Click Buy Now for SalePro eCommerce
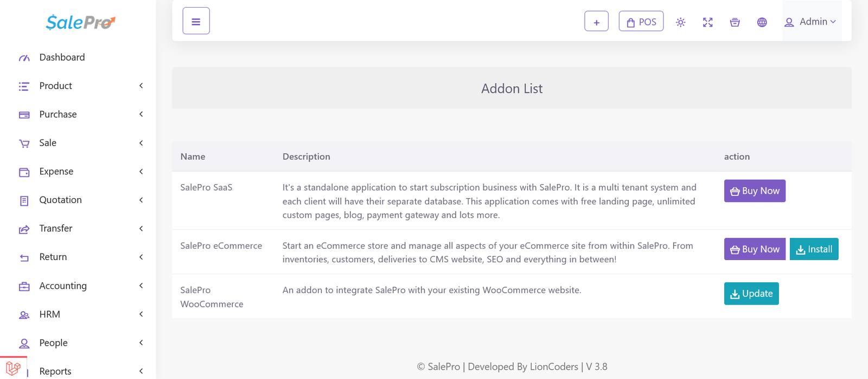 tap(754, 249)
